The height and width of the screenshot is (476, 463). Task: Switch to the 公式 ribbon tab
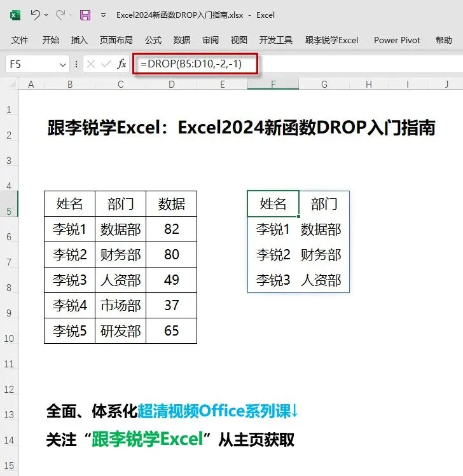pos(153,40)
